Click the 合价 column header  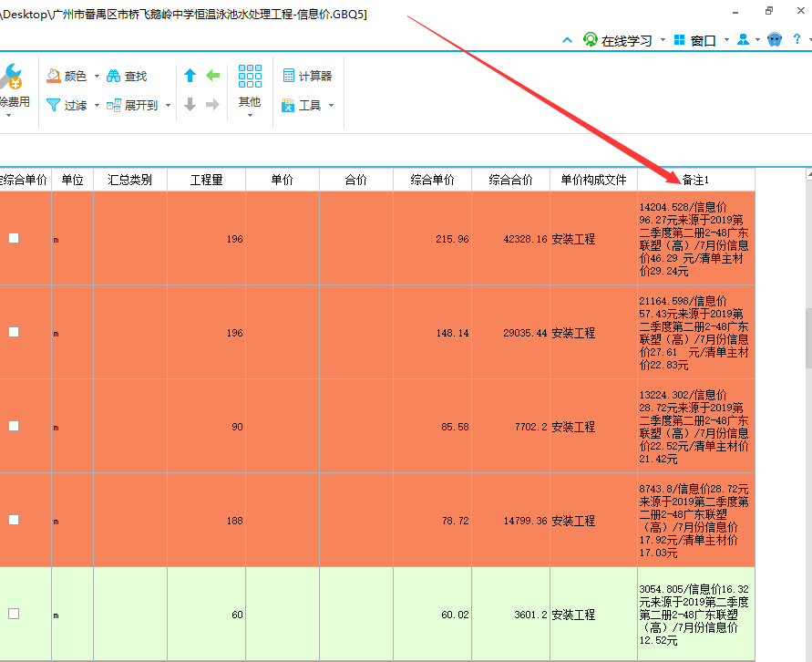tap(356, 180)
